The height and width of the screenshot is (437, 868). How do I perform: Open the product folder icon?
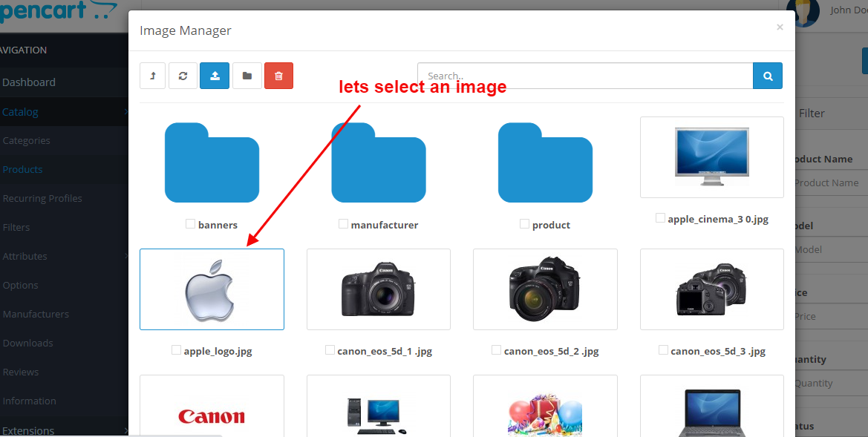pos(545,162)
